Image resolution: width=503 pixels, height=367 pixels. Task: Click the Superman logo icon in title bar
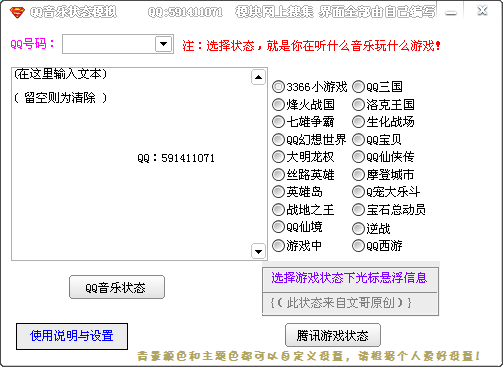tap(17, 12)
